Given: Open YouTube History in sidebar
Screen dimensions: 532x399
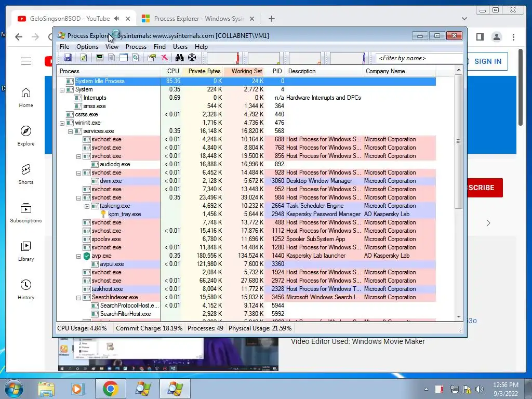Looking at the screenshot, I should tap(26, 289).
